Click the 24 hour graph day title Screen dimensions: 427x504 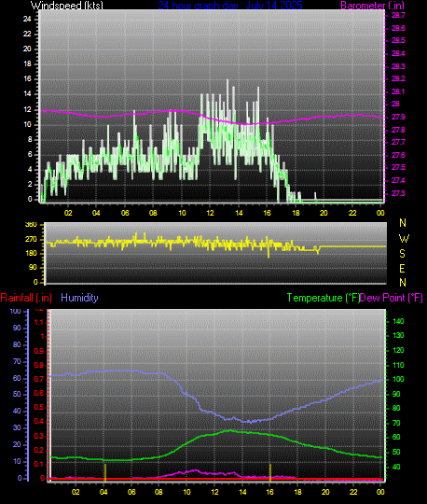[230, 6]
